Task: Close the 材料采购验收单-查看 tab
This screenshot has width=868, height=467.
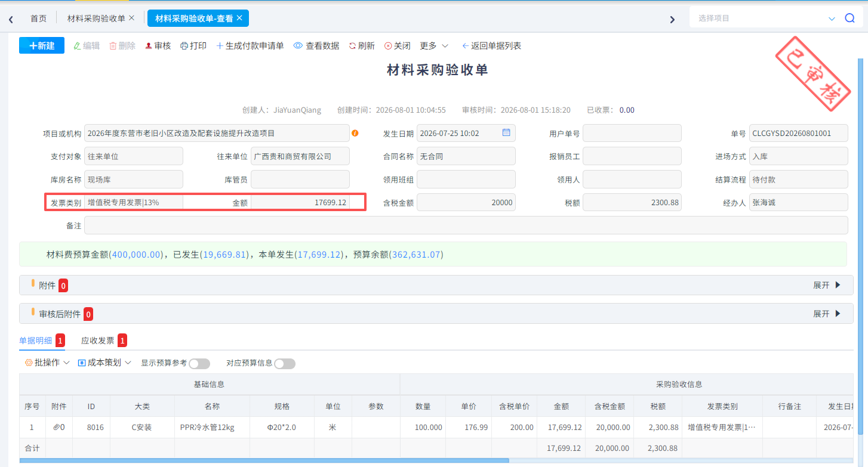Action: coord(239,18)
